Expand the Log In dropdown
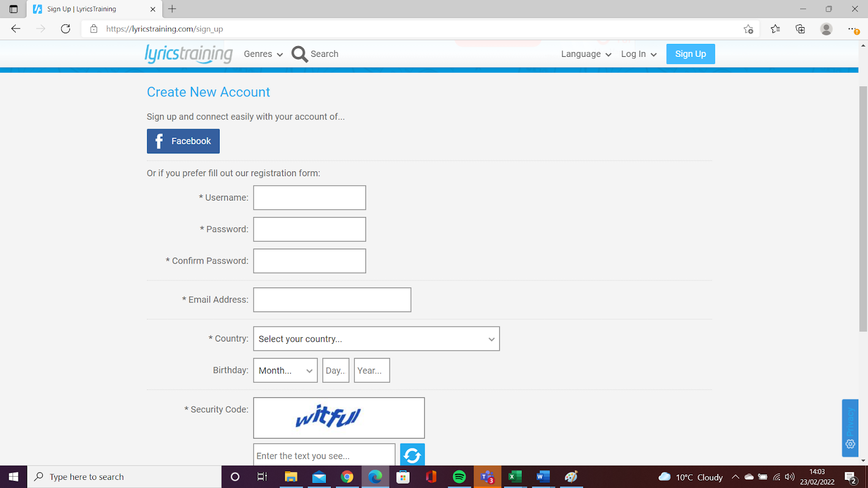The image size is (868, 488). (639, 54)
